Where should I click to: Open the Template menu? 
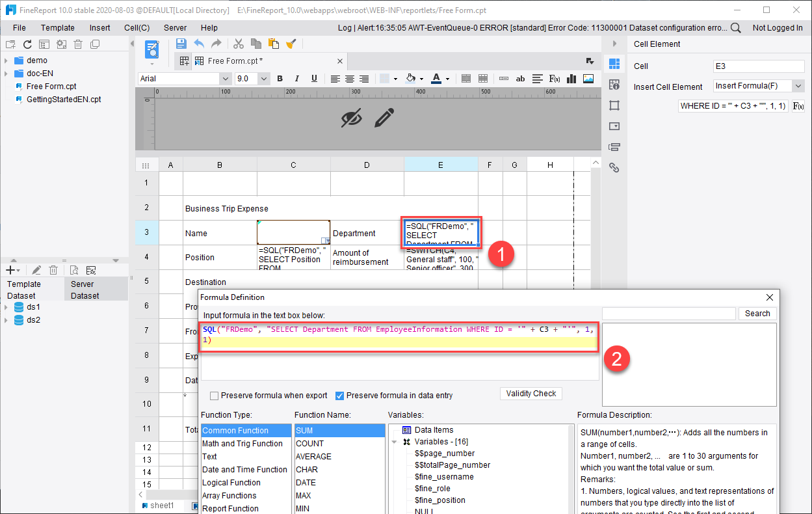(58, 28)
